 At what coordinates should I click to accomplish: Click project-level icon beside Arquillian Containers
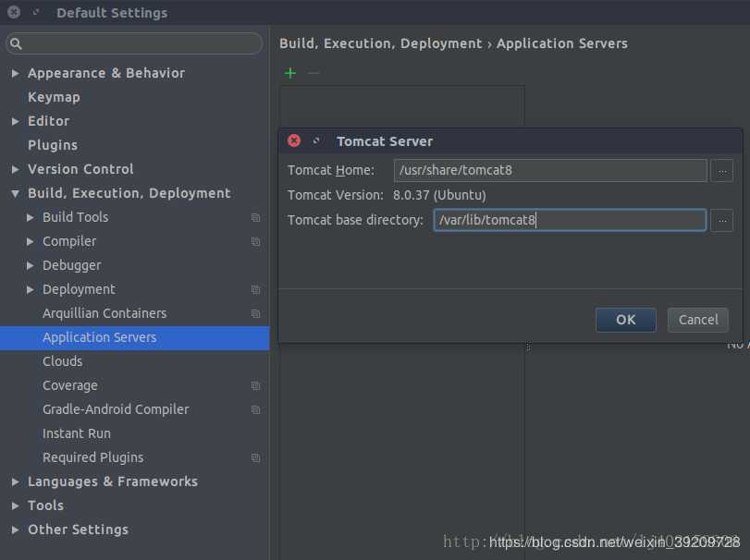point(256,313)
